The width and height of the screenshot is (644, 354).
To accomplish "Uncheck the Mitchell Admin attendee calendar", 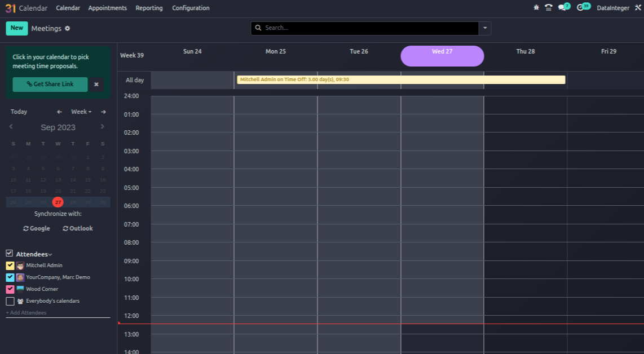I will (10, 265).
